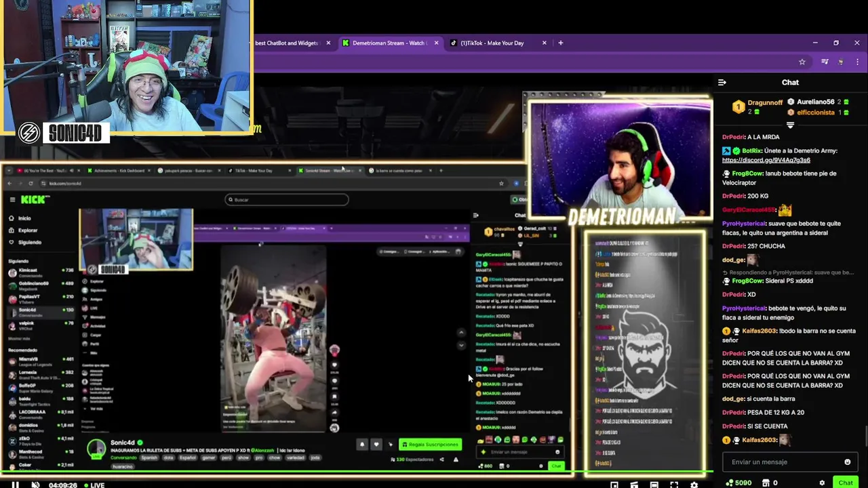Open chat settings gear icon

click(x=822, y=483)
